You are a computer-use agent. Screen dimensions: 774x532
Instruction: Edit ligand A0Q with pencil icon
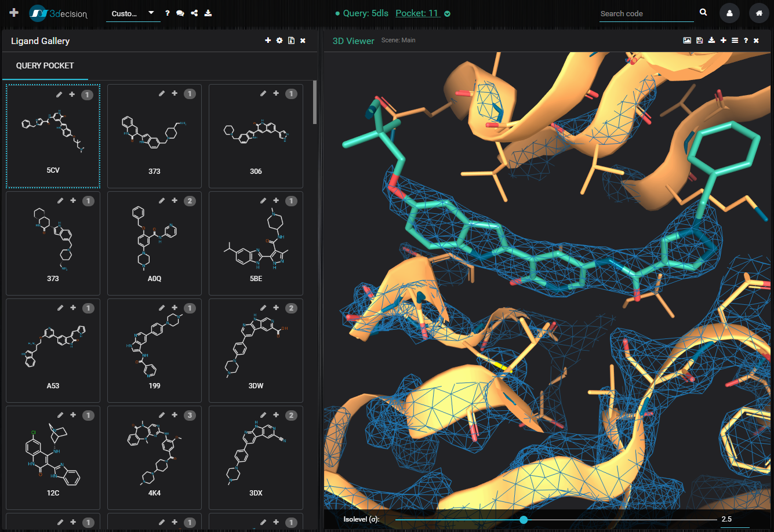(x=162, y=201)
